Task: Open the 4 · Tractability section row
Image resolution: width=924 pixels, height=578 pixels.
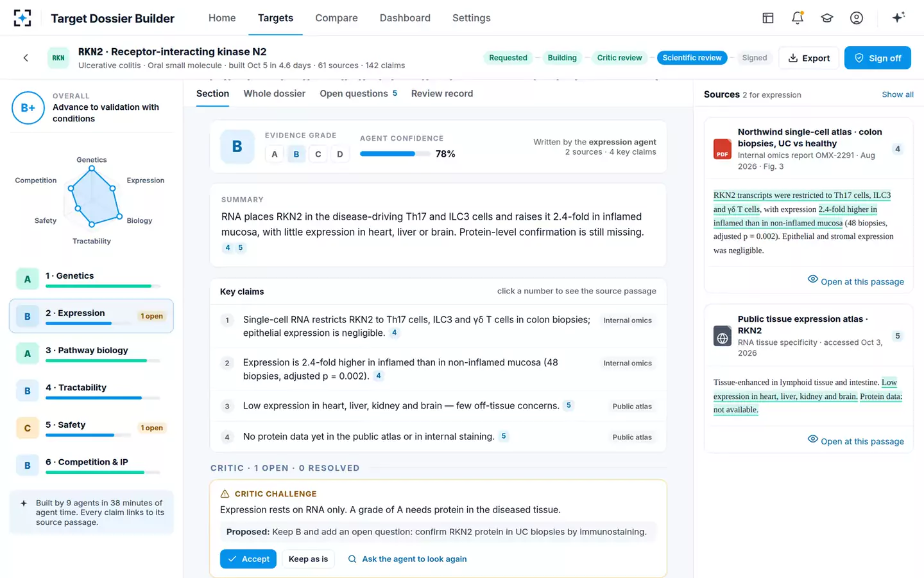Action: point(91,390)
